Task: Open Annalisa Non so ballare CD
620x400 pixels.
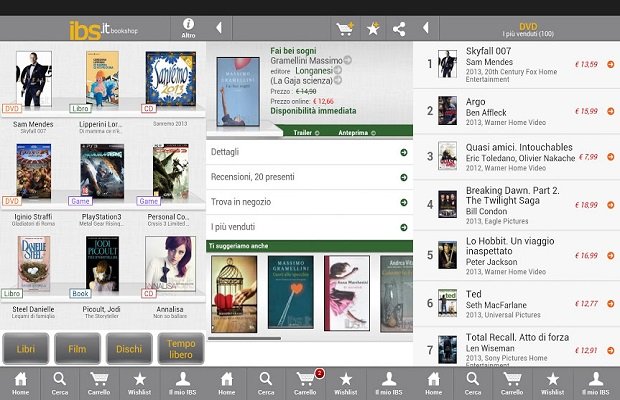Action: [x=170, y=264]
